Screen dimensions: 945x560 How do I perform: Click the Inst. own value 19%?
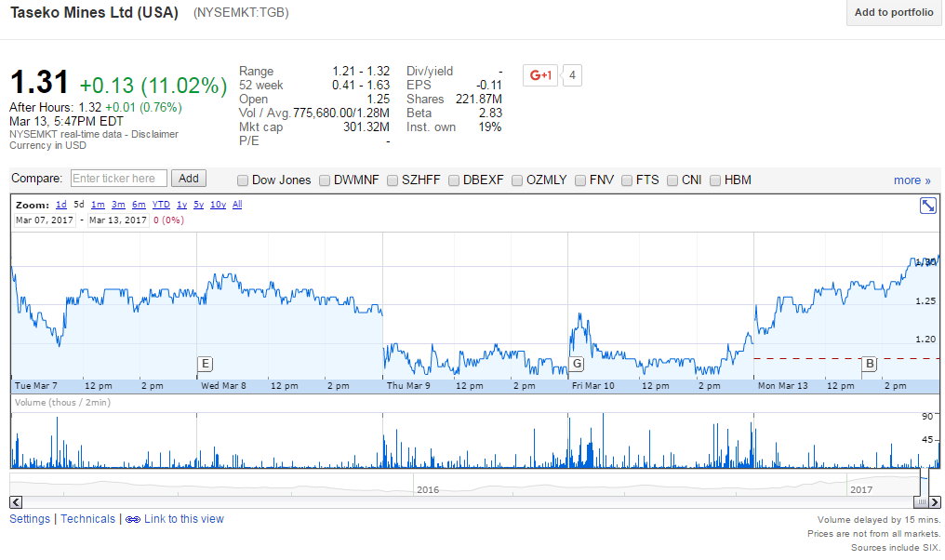coord(490,127)
